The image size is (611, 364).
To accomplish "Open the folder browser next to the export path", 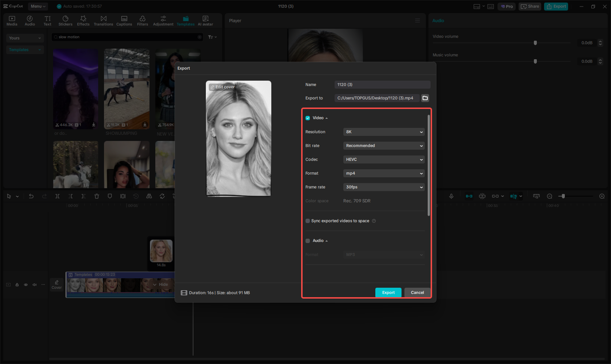I will tap(426, 98).
